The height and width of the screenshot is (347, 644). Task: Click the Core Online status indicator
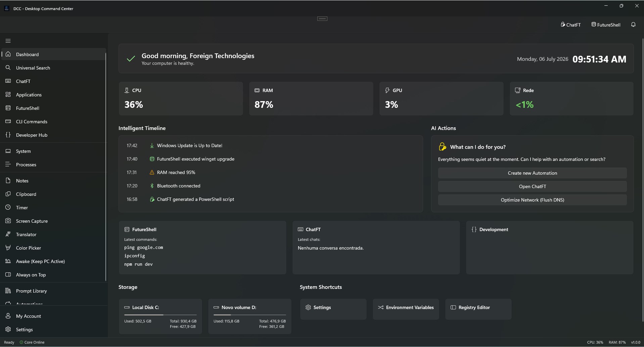(x=32, y=342)
